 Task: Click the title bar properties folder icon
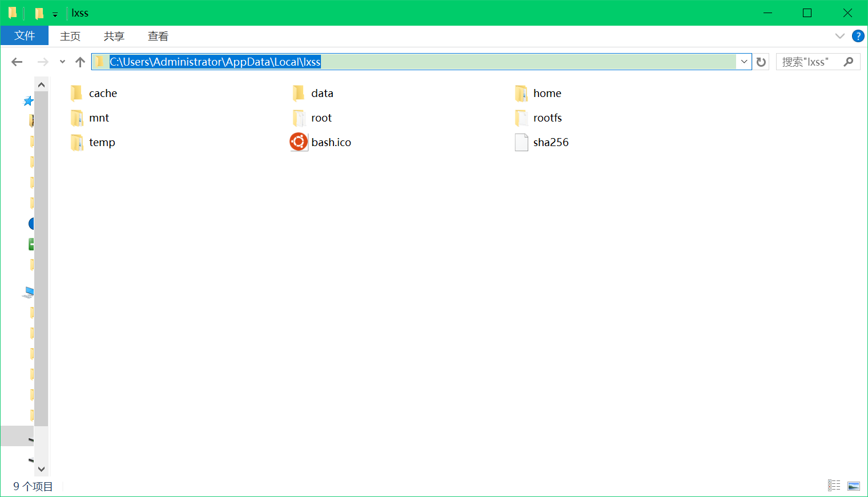coord(39,13)
